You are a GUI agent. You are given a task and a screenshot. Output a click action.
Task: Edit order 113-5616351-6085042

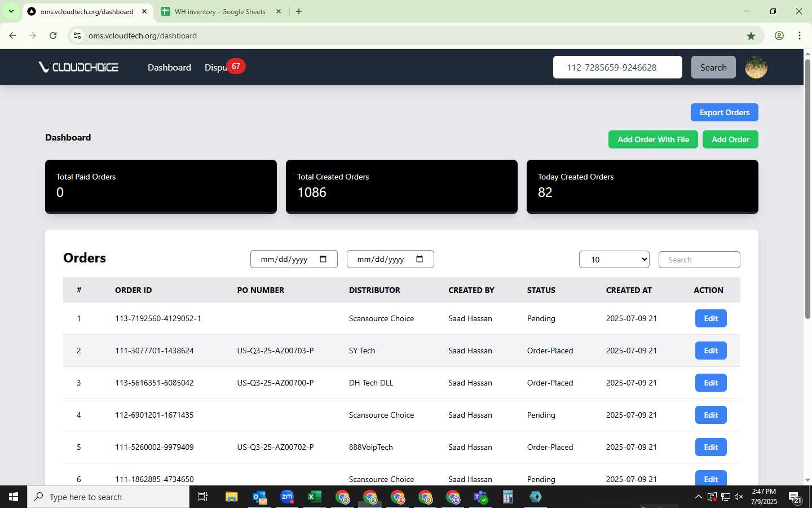click(710, 383)
